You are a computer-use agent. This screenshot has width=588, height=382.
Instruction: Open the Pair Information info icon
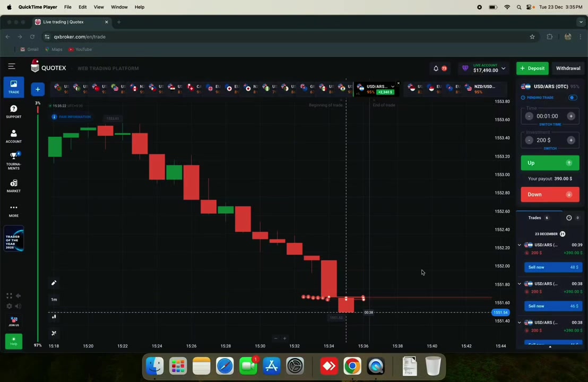pos(54,117)
